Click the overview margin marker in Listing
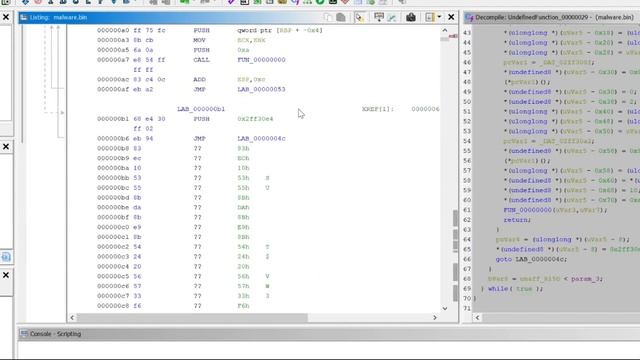The height and width of the screenshot is (360, 640). [x=453, y=36]
